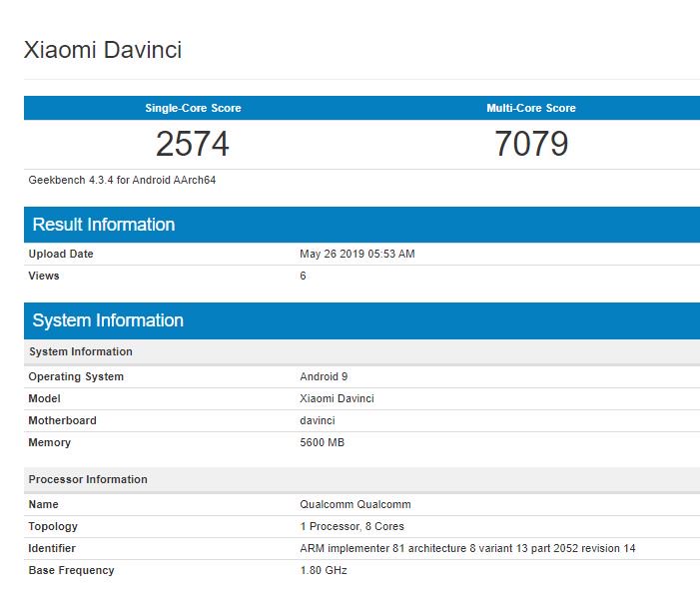Click the Qualcomm Qualcomm processor name

354,504
